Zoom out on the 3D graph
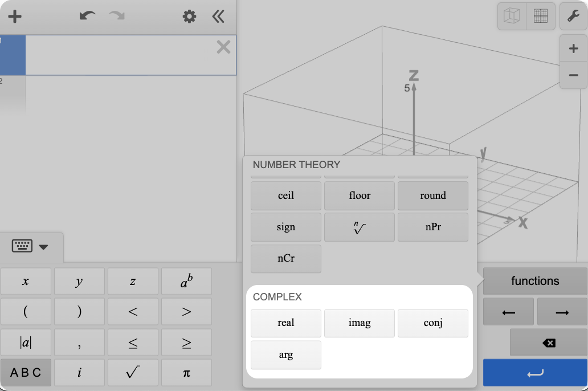 tap(573, 75)
